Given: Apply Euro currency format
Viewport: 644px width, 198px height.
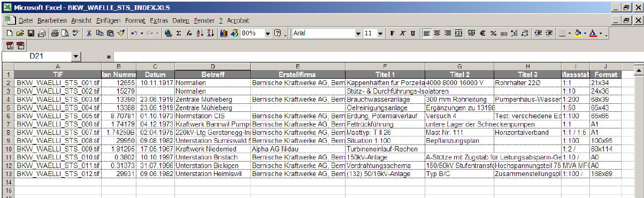Looking at the screenshot, I should [x=482, y=33].
